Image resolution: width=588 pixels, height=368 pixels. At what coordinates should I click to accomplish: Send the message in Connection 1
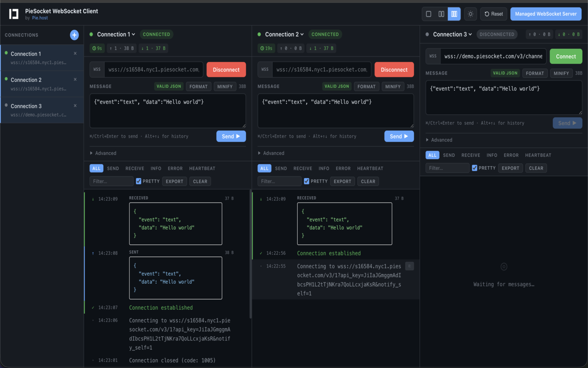click(x=231, y=136)
